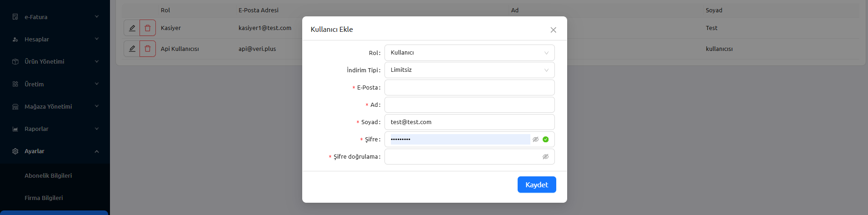Collapse Ayarlar menu chevron

click(97, 151)
